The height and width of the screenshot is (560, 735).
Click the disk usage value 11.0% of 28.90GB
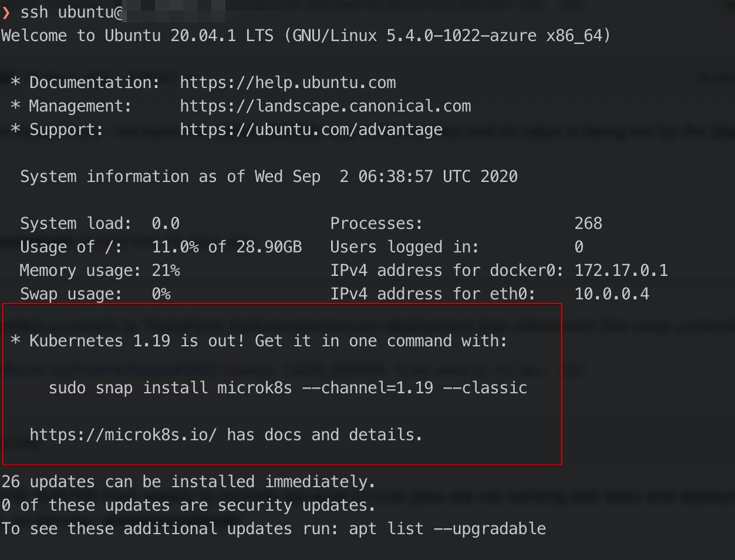(227, 247)
